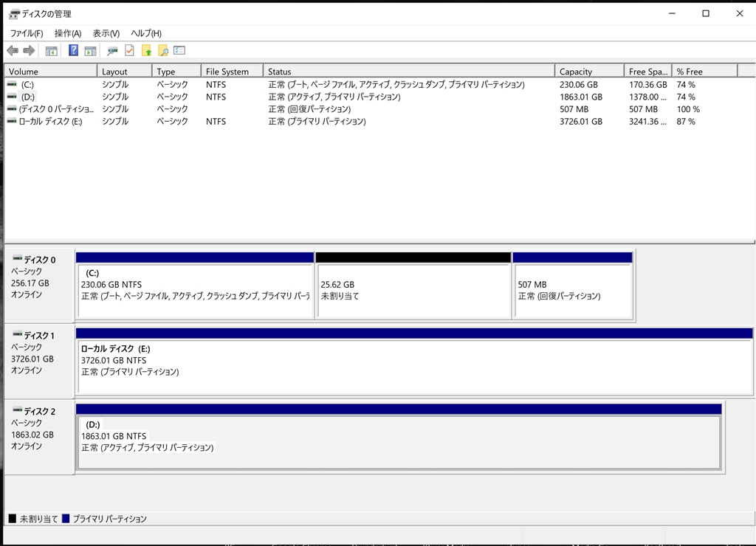
Task: Open the 操作(A) menu
Action: point(68,33)
